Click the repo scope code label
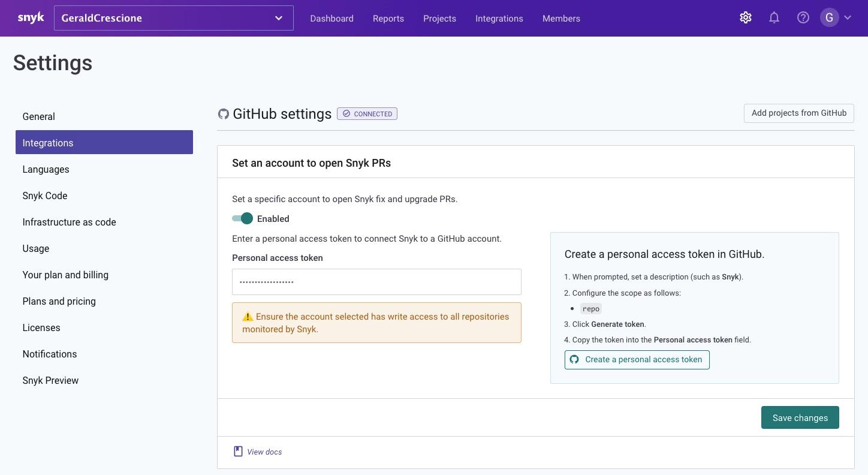The height and width of the screenshot is (475, 868). coord(590,308)
